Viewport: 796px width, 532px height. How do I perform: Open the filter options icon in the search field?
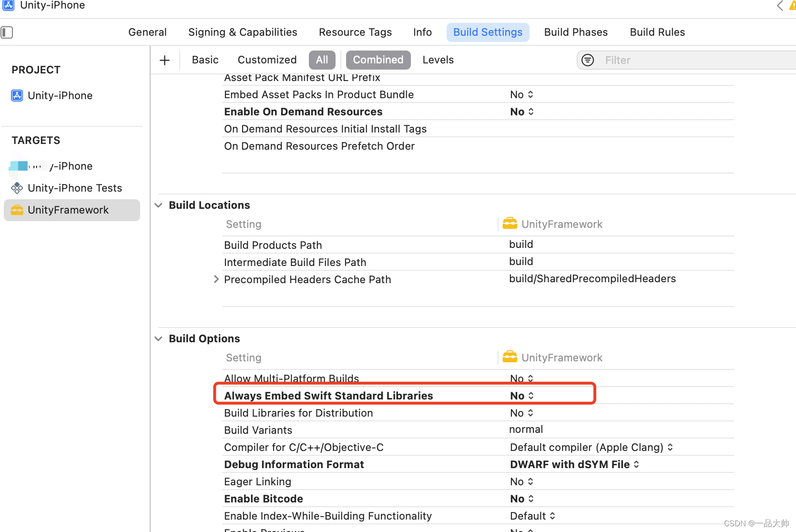coord(588,60)
